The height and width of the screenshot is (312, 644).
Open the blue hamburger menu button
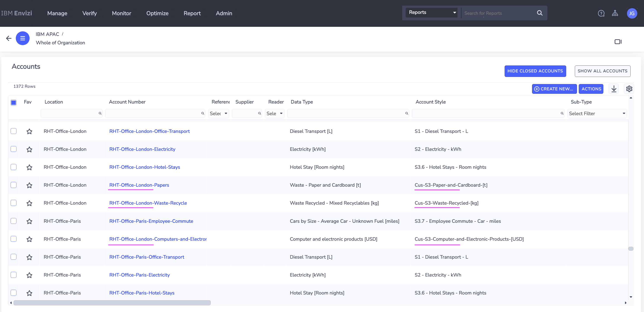tap(22, 38)
